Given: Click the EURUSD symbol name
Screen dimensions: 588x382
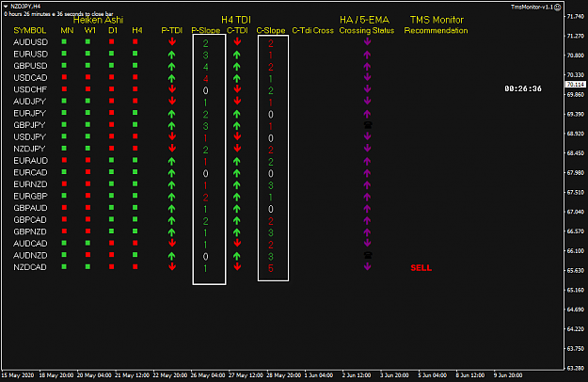Looking at the screenshot, I should pyautogui.click(x=30, y=54).
